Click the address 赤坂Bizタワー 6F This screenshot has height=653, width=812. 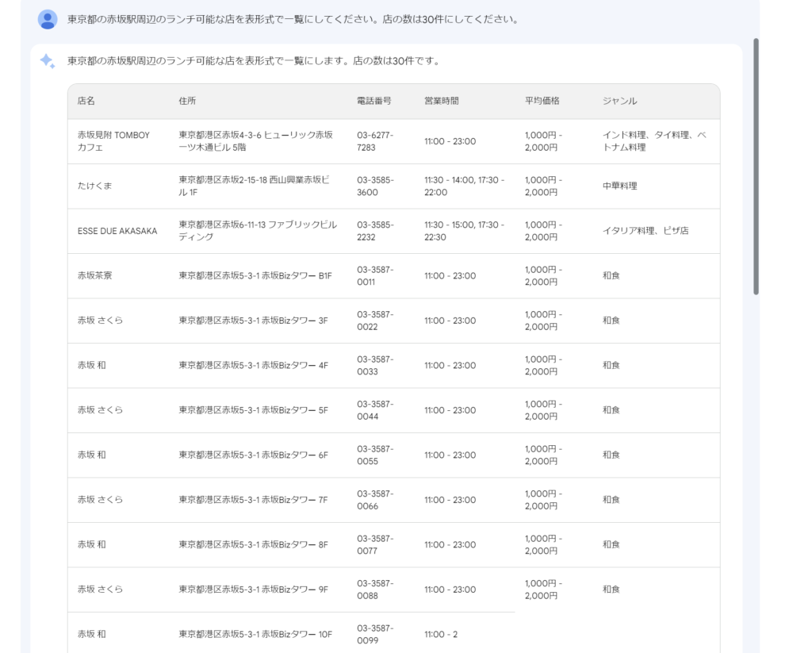pos(253,455)
